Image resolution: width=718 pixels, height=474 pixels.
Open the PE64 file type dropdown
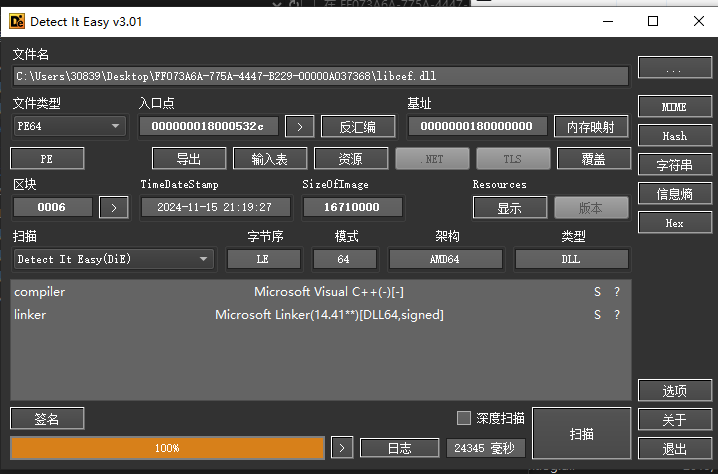70,126
